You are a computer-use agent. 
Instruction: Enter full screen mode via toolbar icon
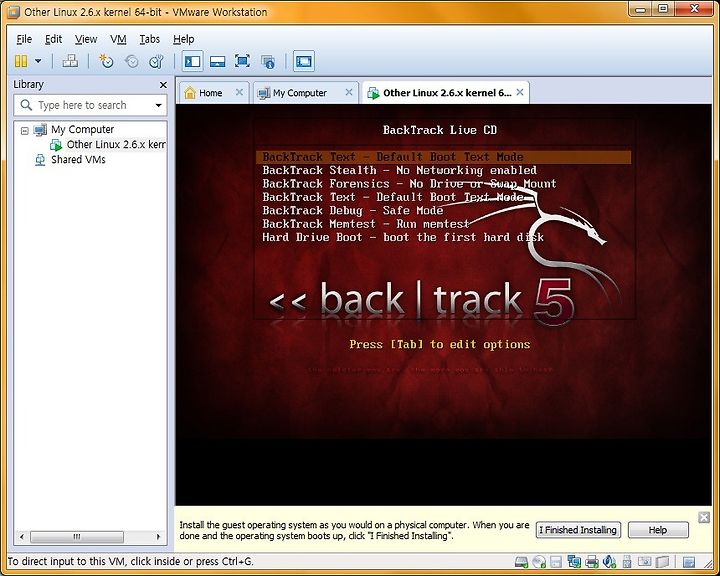pos(242,61)
